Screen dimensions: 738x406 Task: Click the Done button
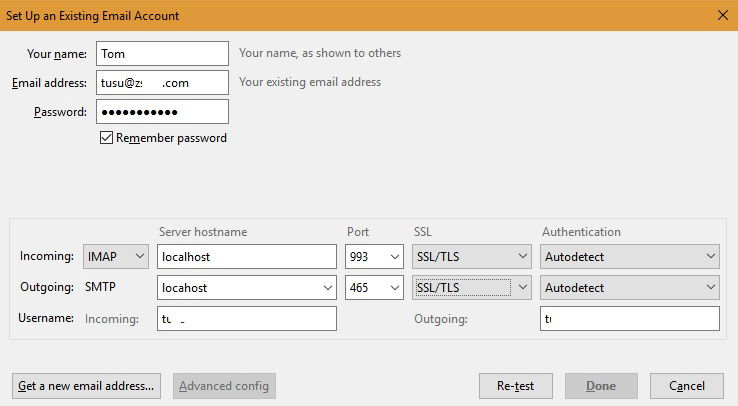click(x=601, y=386)
